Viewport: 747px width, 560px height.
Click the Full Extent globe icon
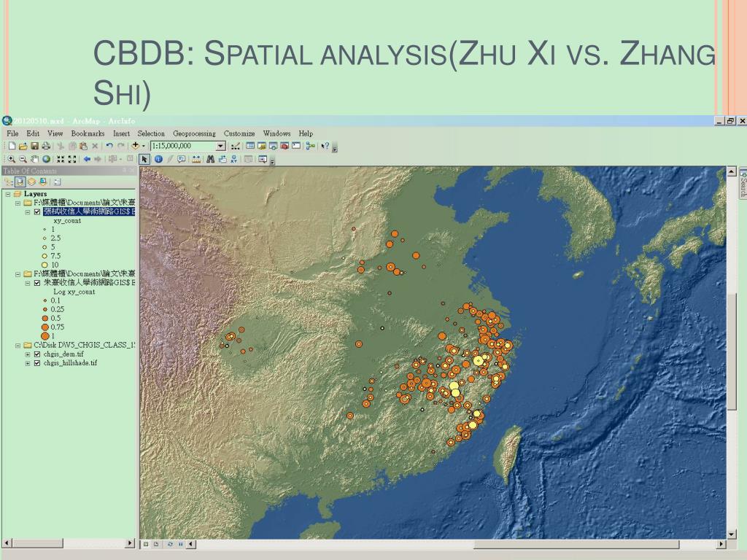47,159
